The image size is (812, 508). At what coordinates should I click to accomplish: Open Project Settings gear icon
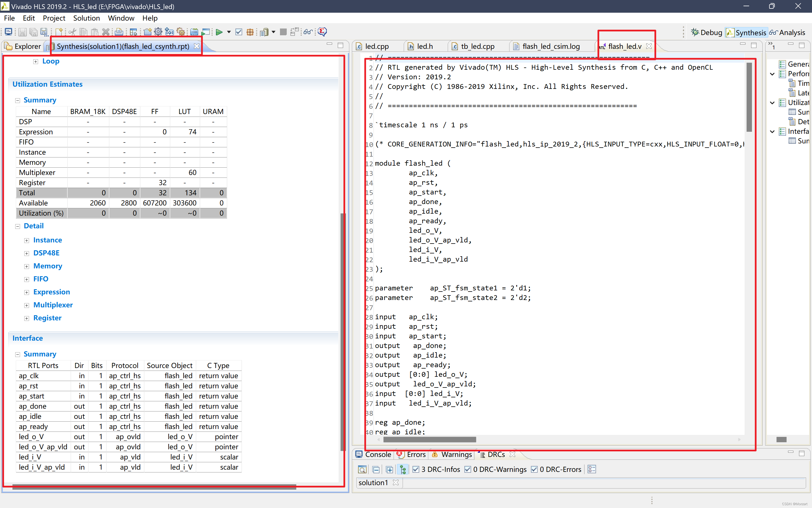[x=158, y=32]
